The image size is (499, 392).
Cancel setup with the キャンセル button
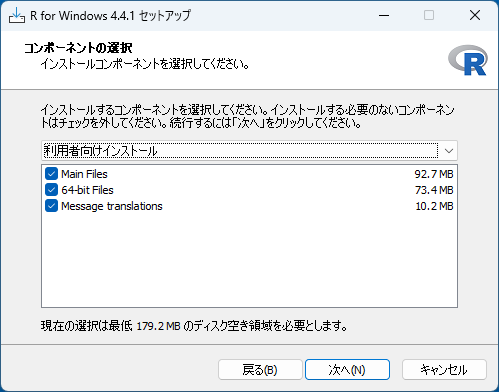point(444,369)
